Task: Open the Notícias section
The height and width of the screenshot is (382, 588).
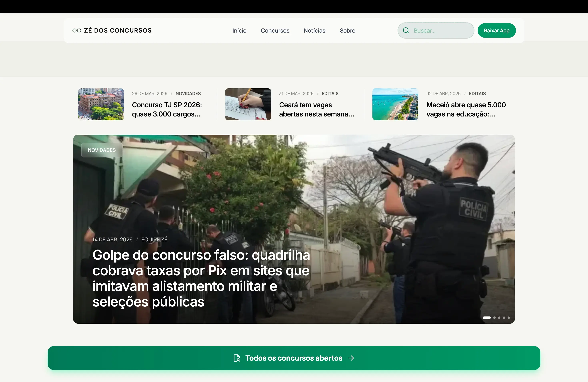Action: coord(314,31)
